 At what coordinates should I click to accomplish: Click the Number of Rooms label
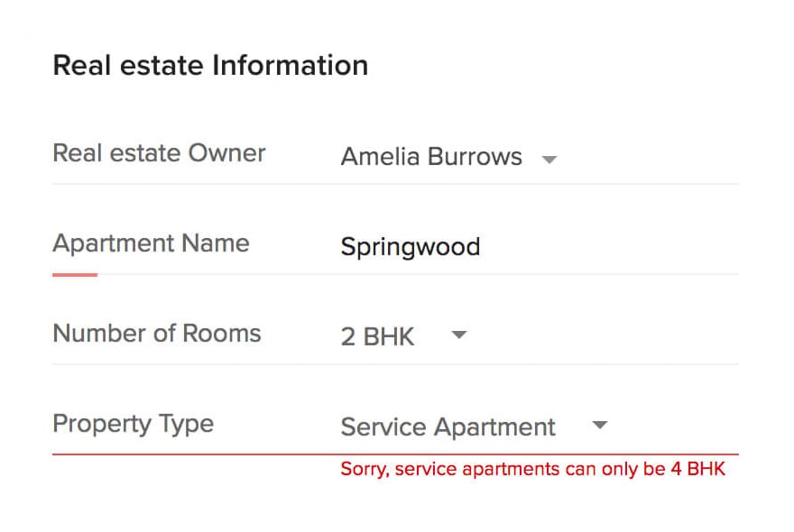click(157, 334)
